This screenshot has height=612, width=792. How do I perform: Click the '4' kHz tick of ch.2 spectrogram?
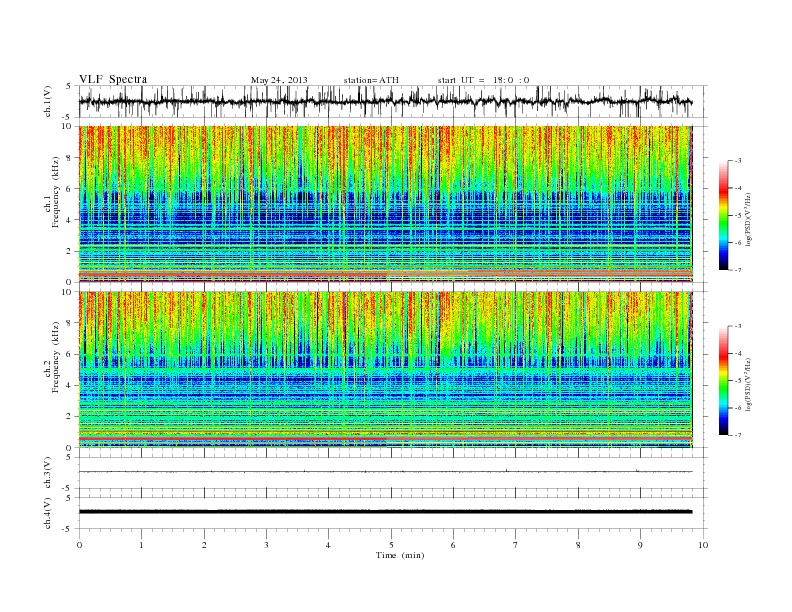point(69,385)
